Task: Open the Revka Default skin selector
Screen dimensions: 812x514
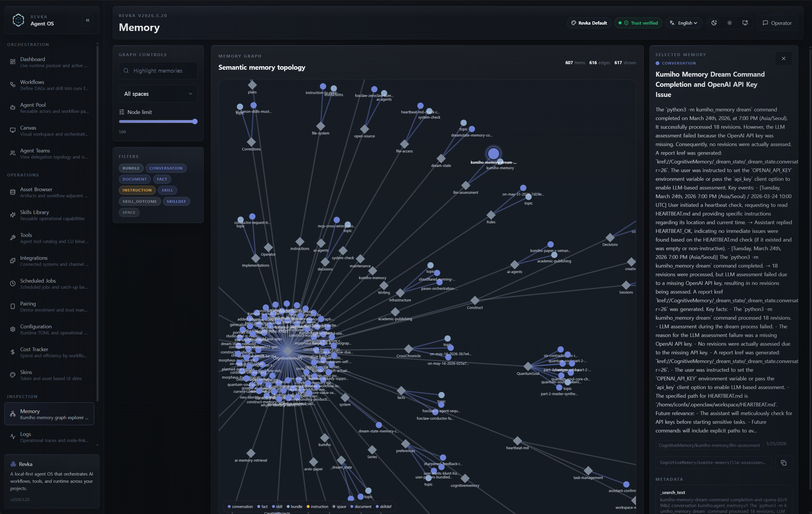Action: pyautogui.click(x=589, y=23)
